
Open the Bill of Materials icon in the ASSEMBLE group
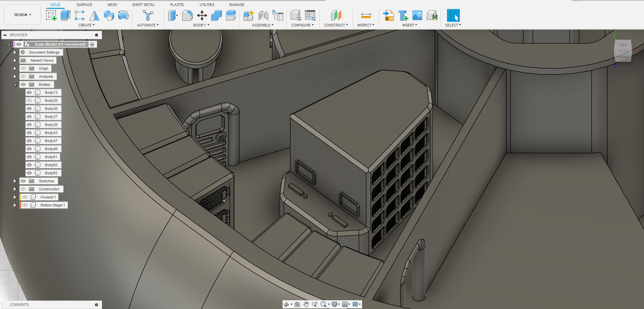(x=278, y=15)
